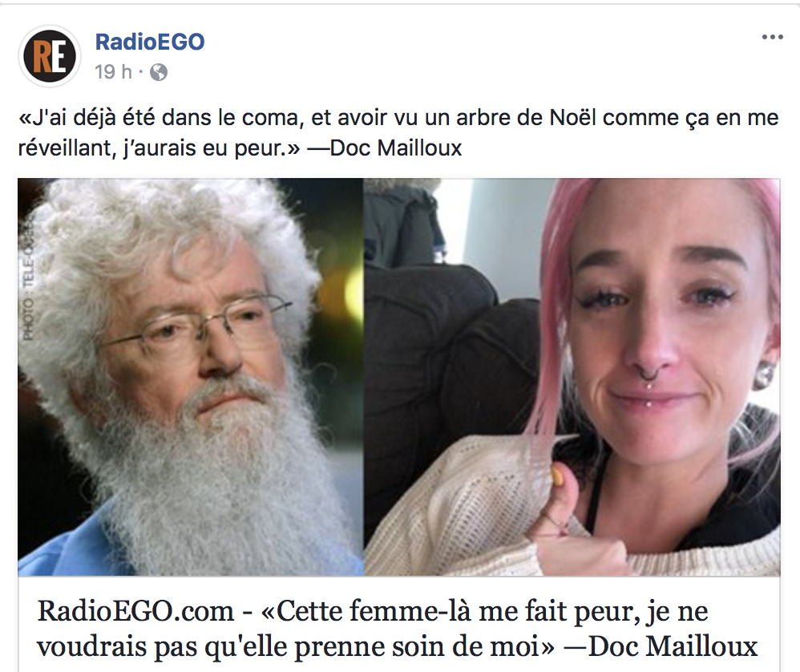
Task: Click the vertical "PHOTO: TELE-QUEBEC" credit text
Action: coord(27,280)
